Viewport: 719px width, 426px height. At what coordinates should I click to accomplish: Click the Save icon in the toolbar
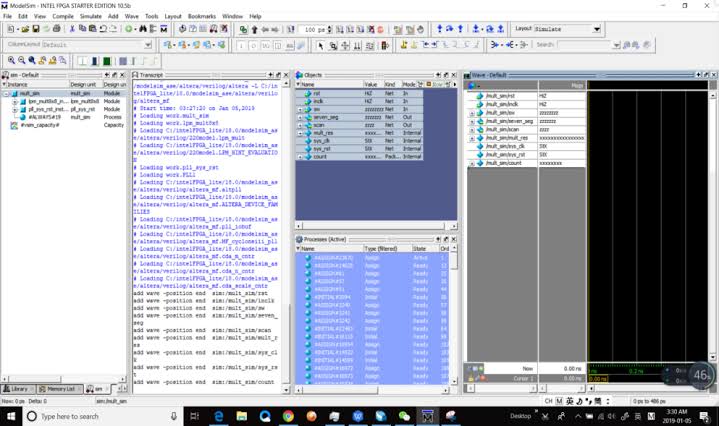point(36,29)
